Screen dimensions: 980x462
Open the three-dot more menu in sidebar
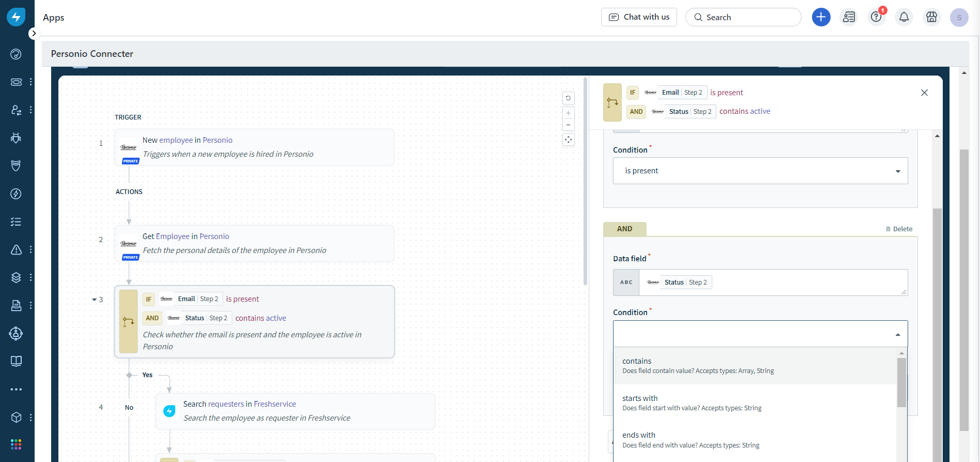(x=16, y=389)
